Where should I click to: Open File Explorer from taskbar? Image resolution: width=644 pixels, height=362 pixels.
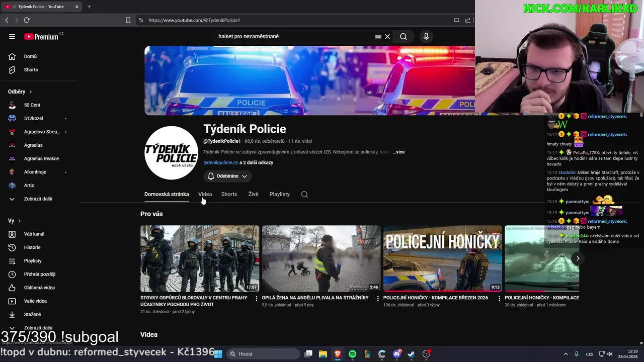tap(323, 354)
